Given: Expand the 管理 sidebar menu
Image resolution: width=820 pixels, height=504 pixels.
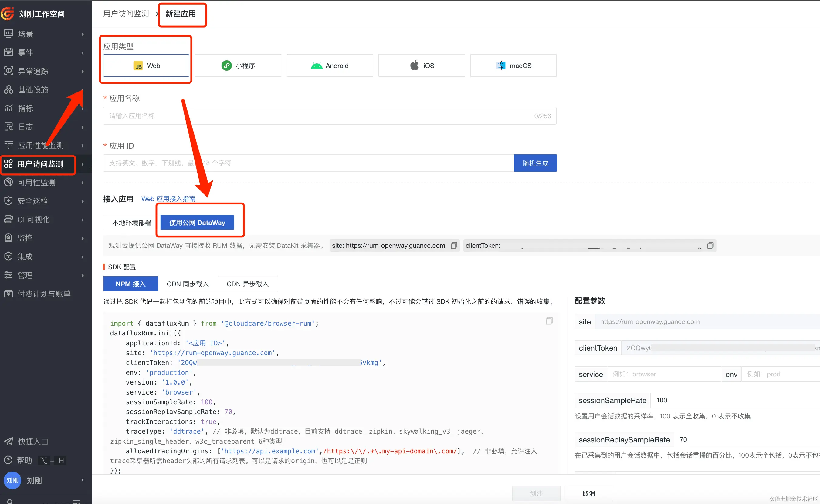Looking at the screenshot, I should [83, 275].
